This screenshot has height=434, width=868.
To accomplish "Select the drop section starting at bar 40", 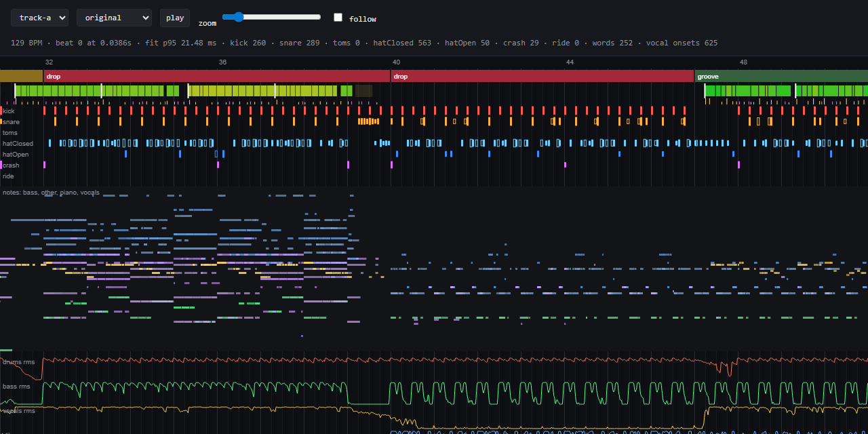I will pyautogui.click(x=542, y=76).
